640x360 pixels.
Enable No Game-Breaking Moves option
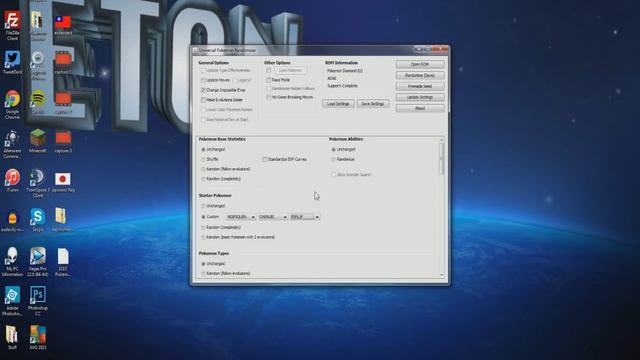[268, 98]
